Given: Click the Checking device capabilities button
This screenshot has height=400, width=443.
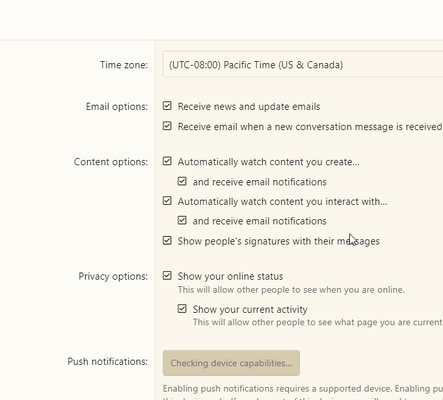Looking at the screenshot, I should pos(231,363).
